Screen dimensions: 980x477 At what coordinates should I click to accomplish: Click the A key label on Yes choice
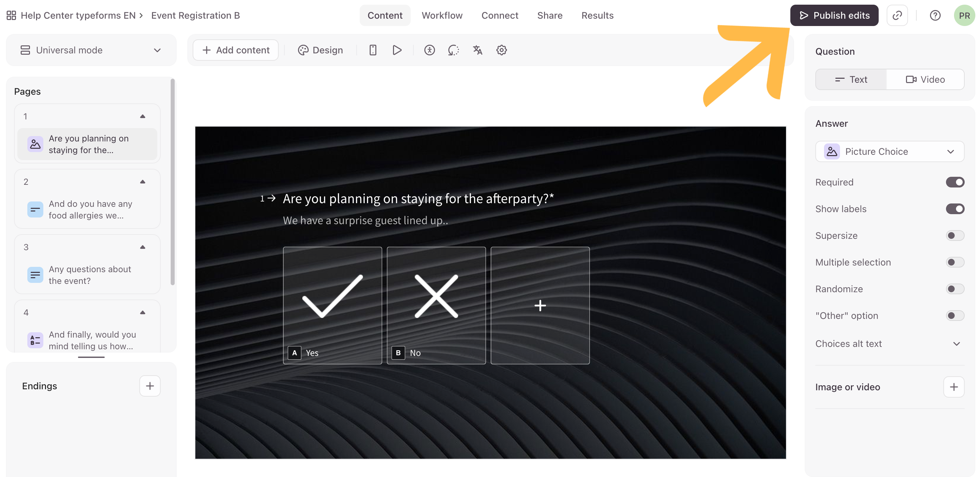click(294, 353)
